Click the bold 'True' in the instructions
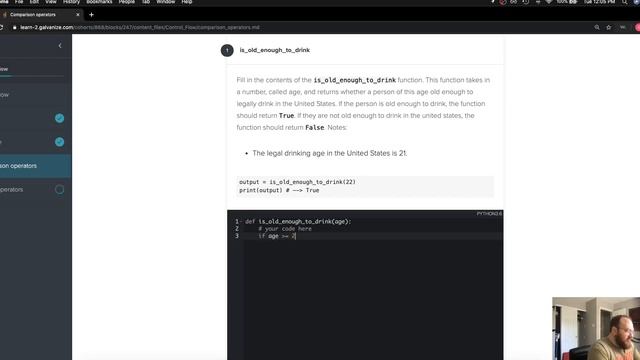This screenshot has height=360, width=640. 286,116
